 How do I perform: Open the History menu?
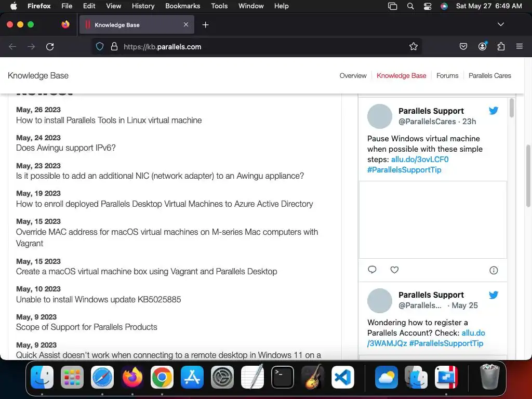pyautogui.click(x=143, y=6)
